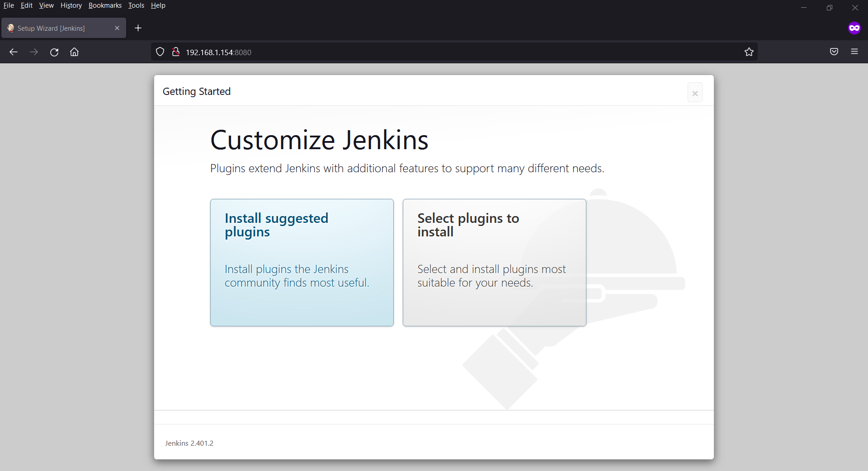Close the Getting Started dialog
Viewport: 868px width, 471px height.
point(695,93)
